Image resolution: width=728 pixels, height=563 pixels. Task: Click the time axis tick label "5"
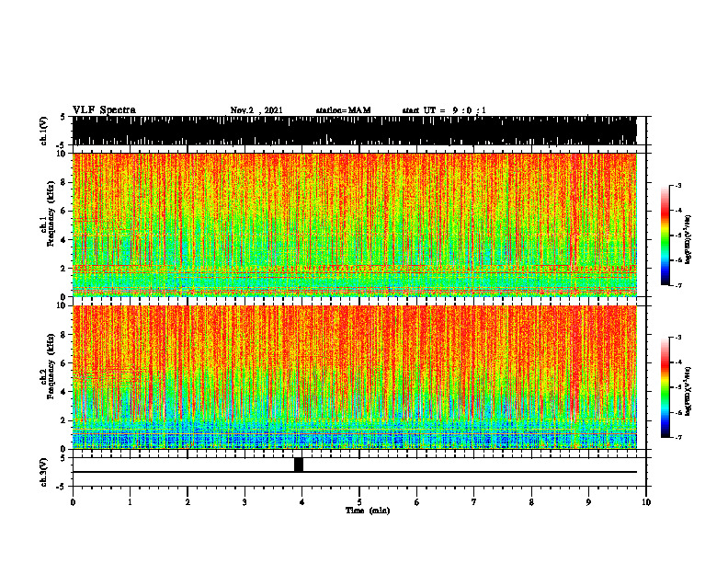(x=359, y=502)
